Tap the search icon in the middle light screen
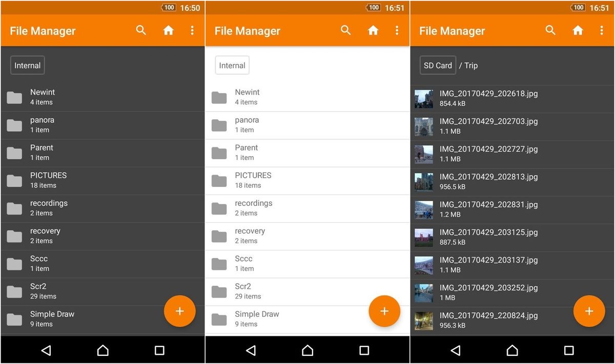Viewport: 615px width, 364px height. (346, 30)
